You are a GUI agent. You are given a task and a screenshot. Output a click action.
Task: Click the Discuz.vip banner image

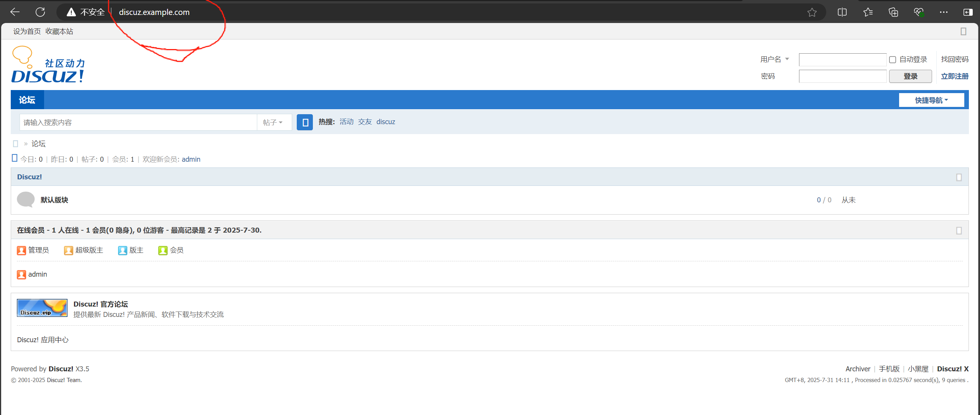pos(42,308)
